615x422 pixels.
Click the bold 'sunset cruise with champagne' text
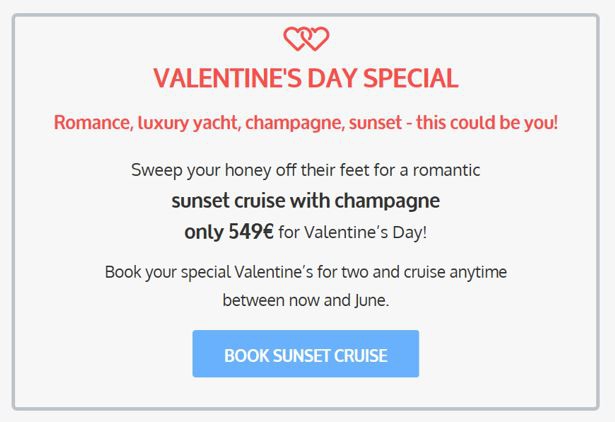pyautogui.click(x=306, y=202)
